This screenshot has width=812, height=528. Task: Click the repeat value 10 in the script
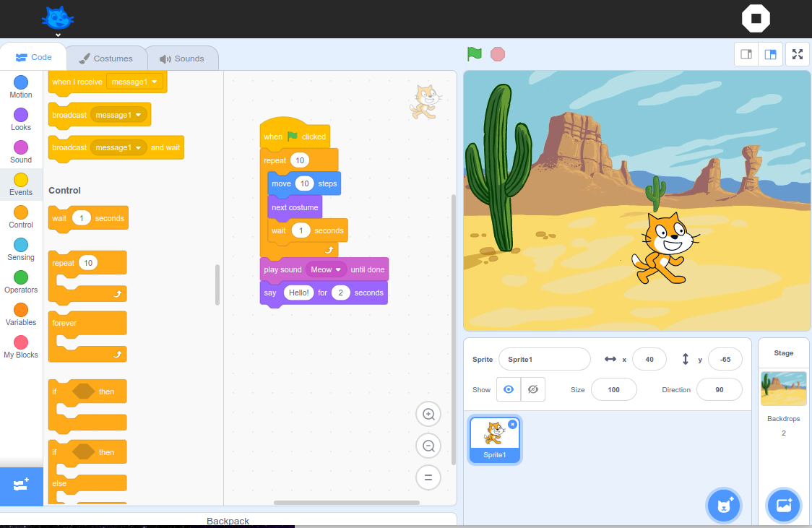(299, 160)
